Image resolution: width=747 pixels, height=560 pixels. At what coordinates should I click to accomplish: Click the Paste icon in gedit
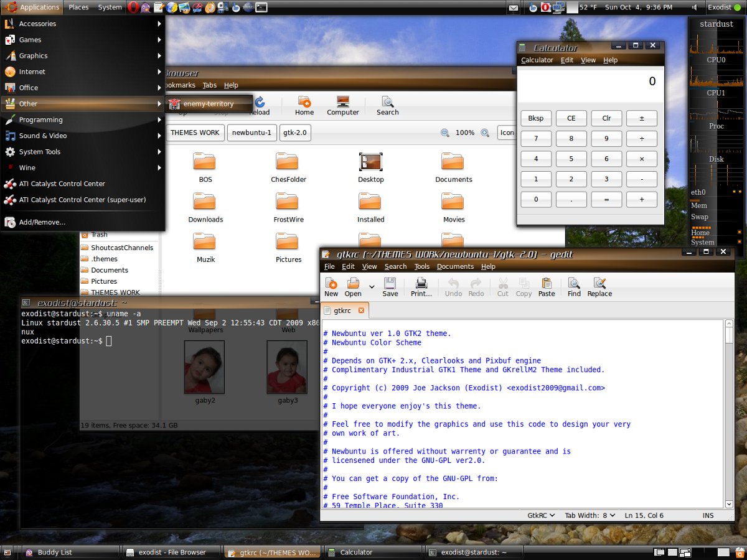click(x=547, y=287)
